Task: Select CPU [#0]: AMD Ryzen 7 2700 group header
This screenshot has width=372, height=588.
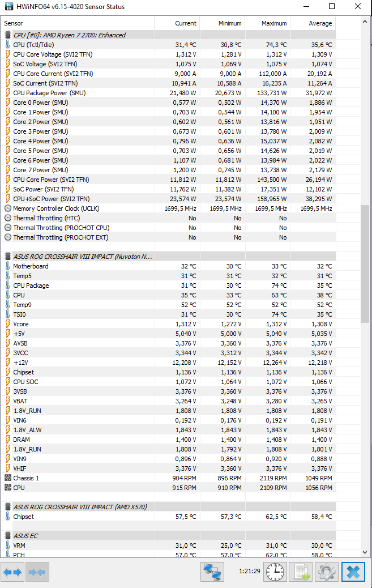Action: (x=168, y=35)
